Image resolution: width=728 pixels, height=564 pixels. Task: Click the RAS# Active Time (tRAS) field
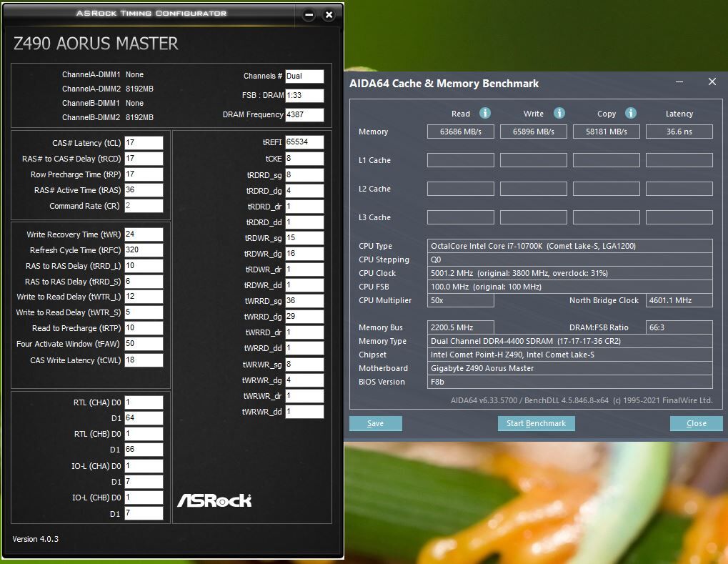click(x=144, y=190)
